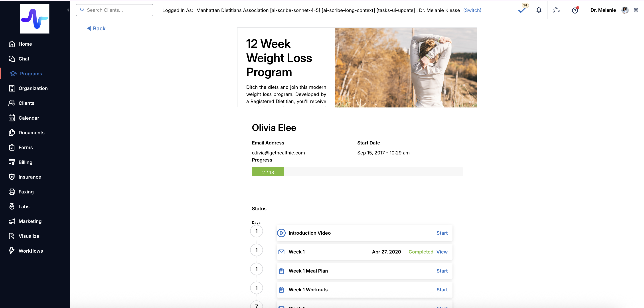
Task: Collapse the sidebar with the chevron arrow
Action: (x=68, y=10)
